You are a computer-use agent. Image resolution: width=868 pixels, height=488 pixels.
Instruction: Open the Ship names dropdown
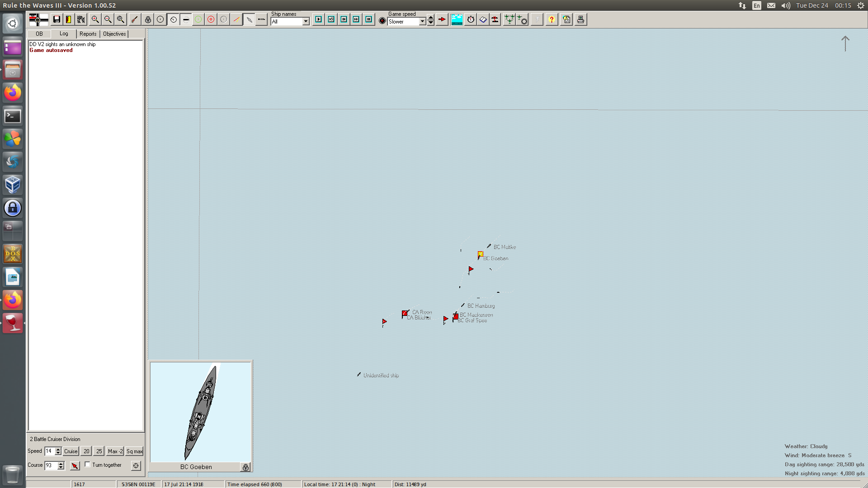pyautogui.click(x=306, y=22)
